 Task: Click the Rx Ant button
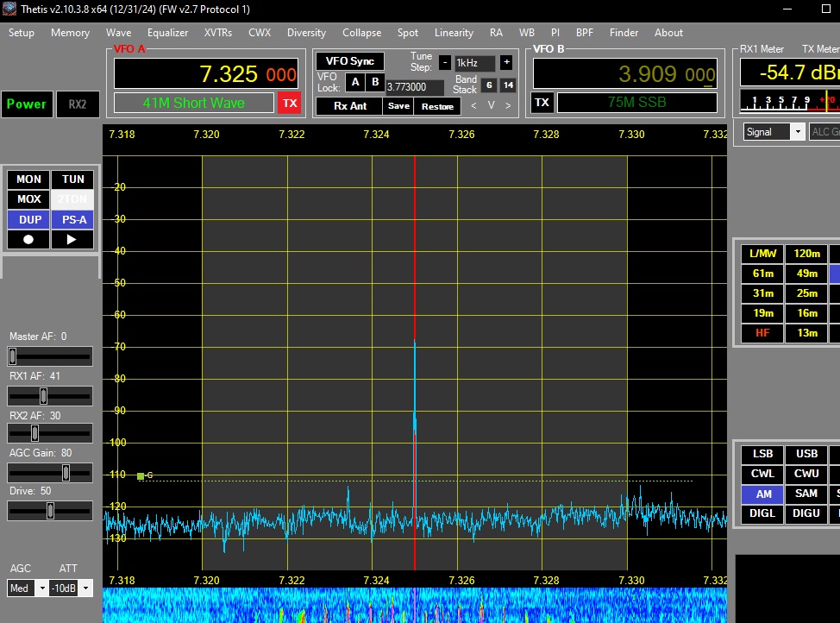pyautogui.click(x=350, y=106)
